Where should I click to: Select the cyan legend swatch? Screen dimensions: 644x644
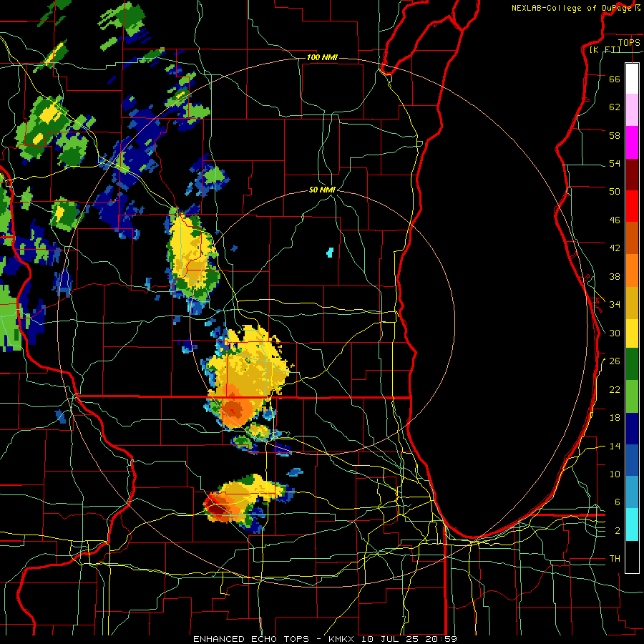(x=632, y=525)
